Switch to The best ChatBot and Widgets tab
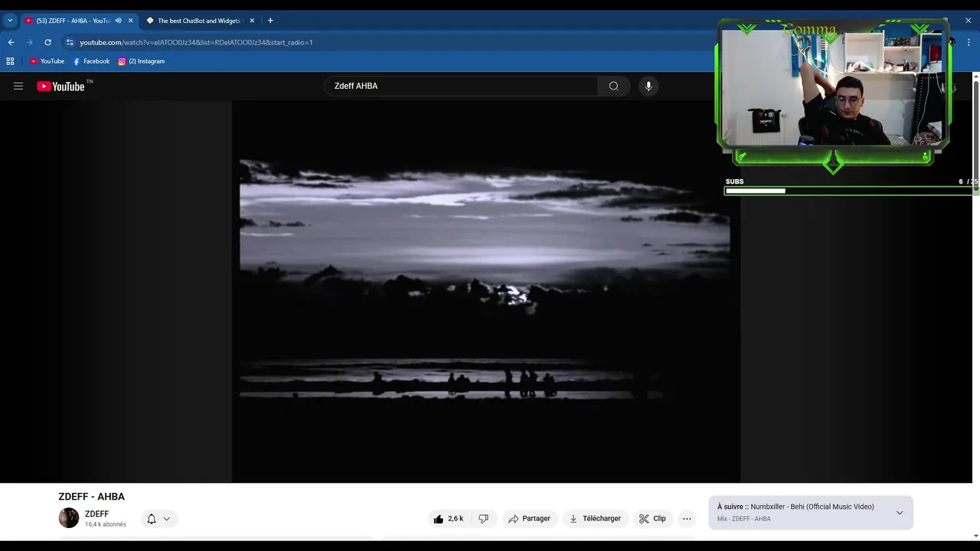This screenshot has height=551, width=980. click(x=199, y=21)
